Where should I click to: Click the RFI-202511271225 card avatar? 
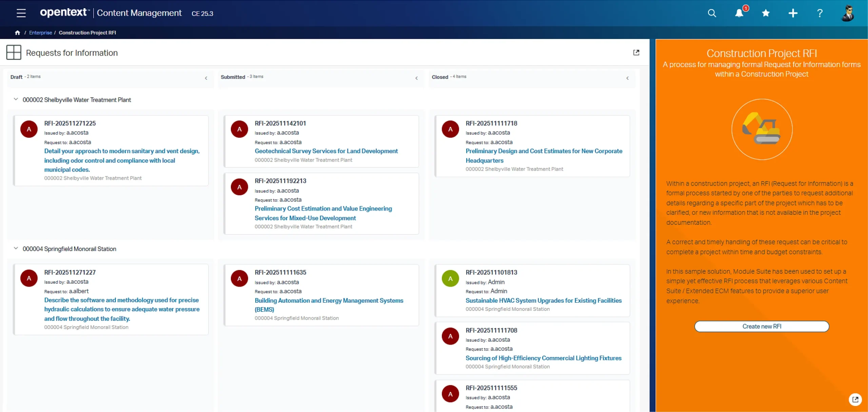click(29, 129)
